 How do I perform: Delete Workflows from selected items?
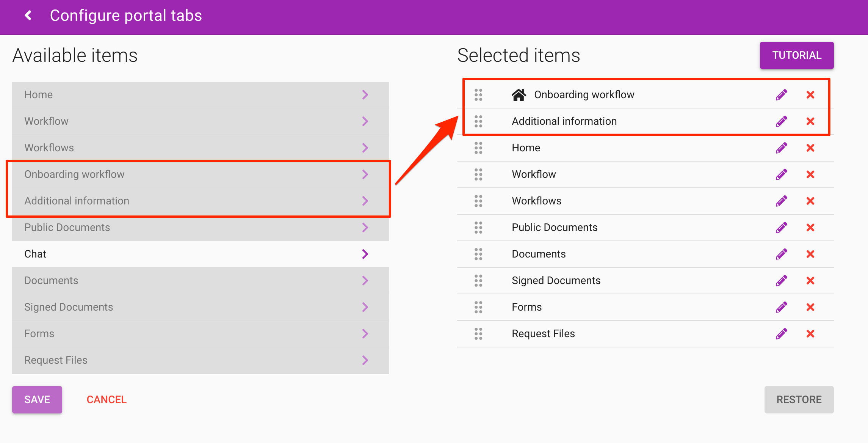point(810,201)
